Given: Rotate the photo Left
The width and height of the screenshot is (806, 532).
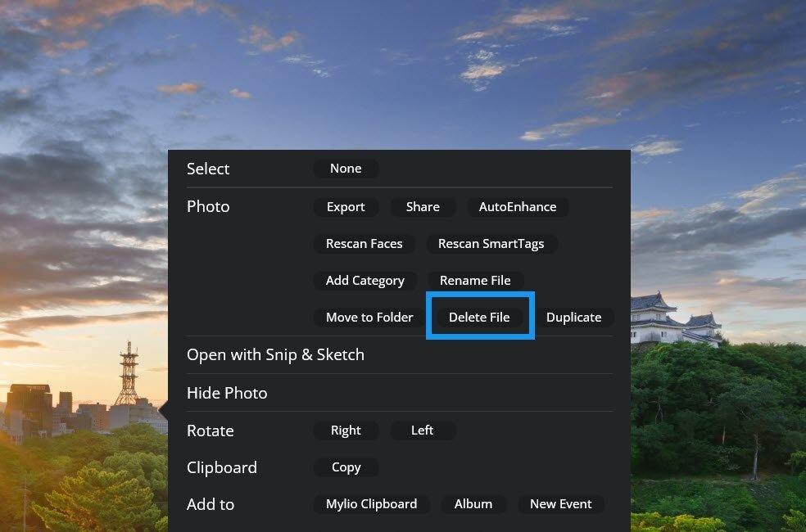Looking at the screenshot, I should [422, 431].
